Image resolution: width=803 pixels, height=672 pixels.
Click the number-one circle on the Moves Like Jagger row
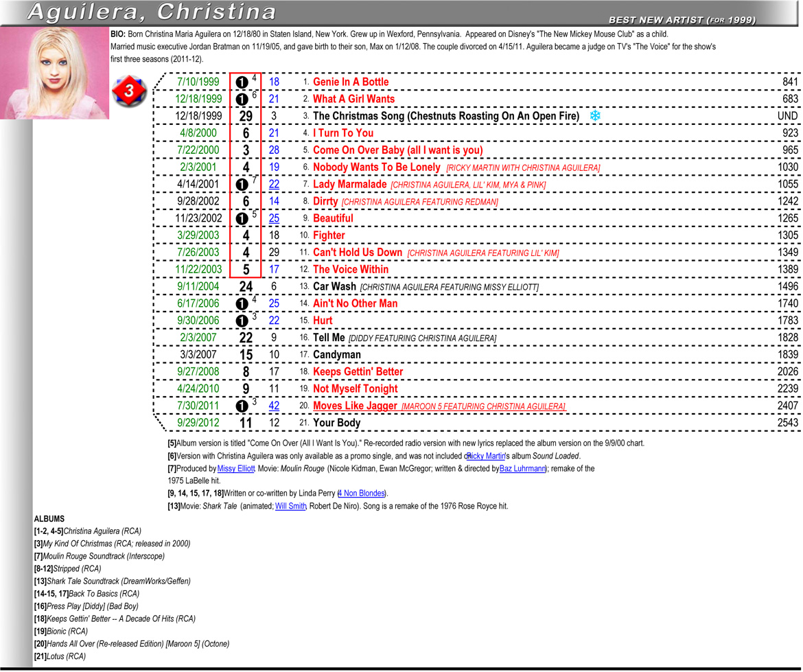242,406
